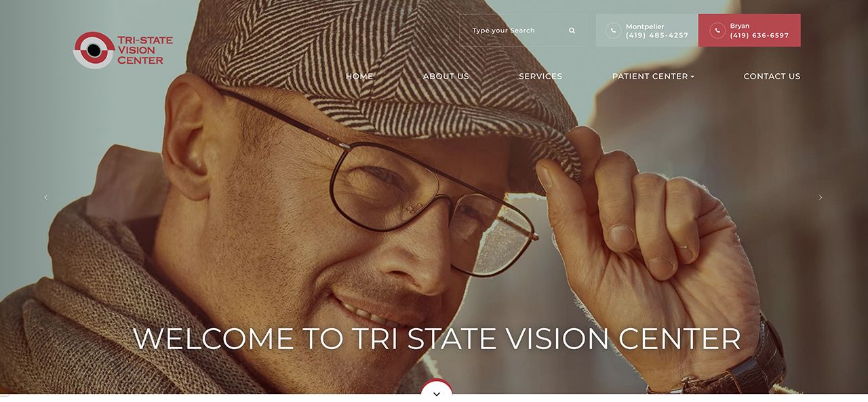Go to the Home menu item
Screen dimensions: 868x402
tap(359, 77)
